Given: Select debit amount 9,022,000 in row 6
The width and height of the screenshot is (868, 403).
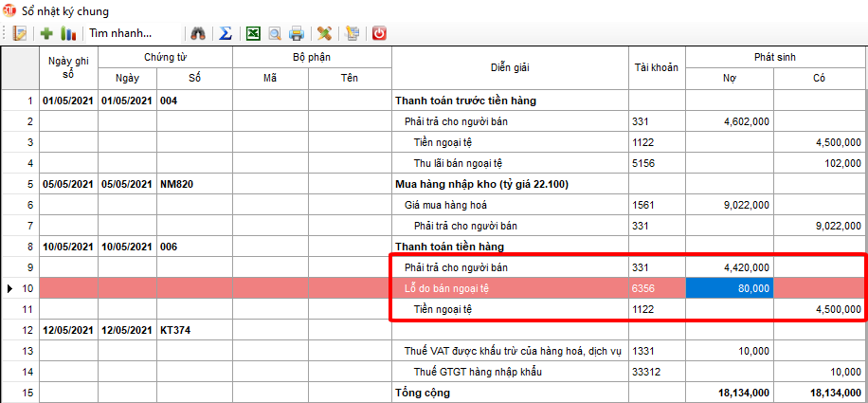Looking at the screenshot, I should coord(730,205).
